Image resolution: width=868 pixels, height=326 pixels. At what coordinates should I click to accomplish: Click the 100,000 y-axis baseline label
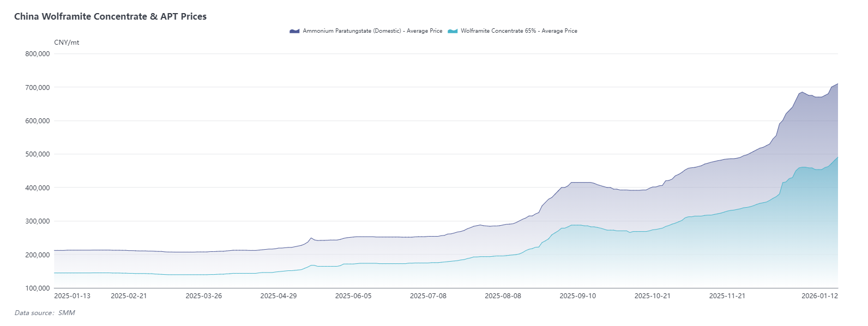point(38,288)
